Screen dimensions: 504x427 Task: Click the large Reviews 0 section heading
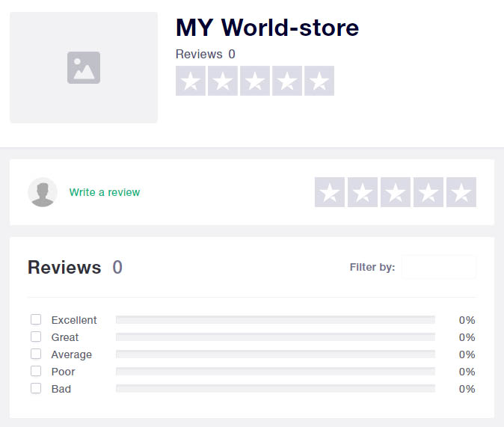coord(75,267)
